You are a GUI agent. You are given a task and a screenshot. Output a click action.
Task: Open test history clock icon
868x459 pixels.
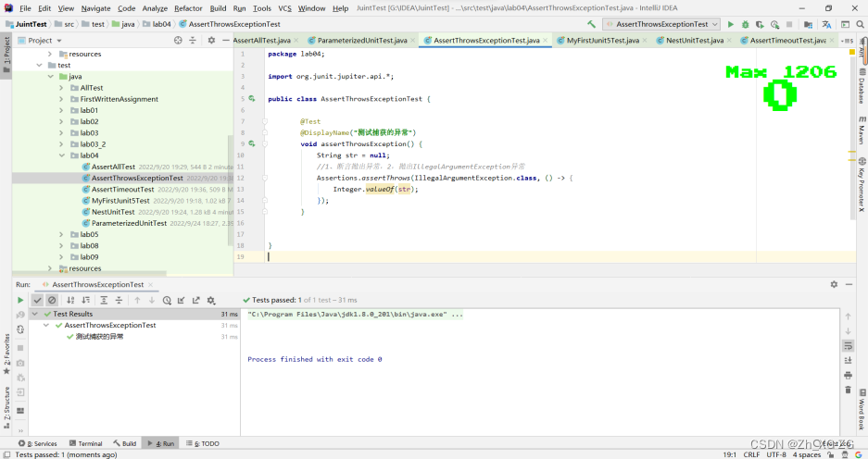167,300
